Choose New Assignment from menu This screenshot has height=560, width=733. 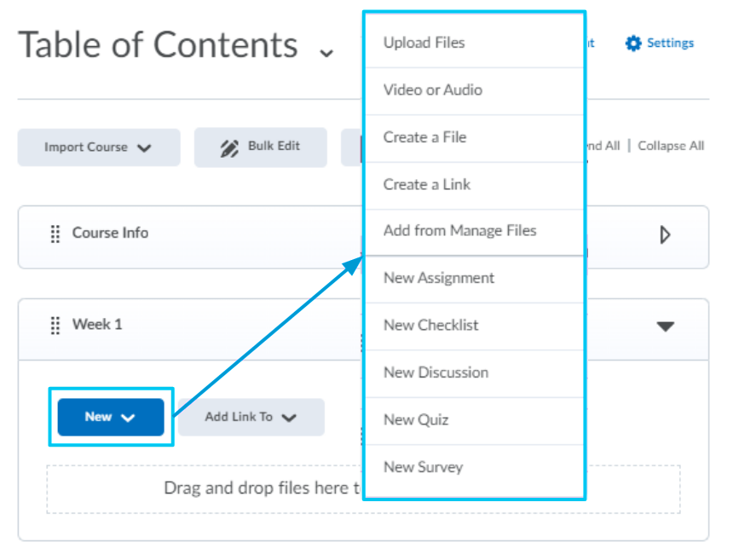[438, 278]
